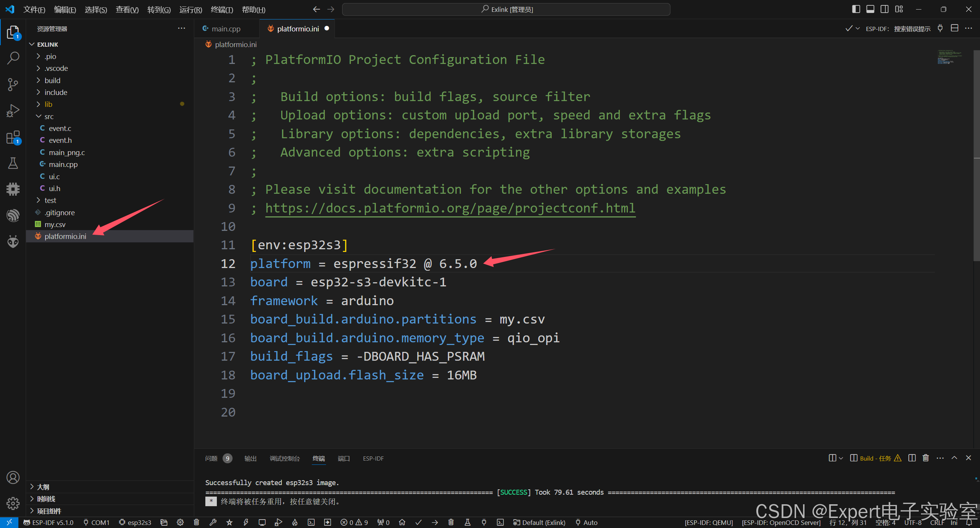
Task: Toggle the bottom panel layout button
Action: pos(870,9)
